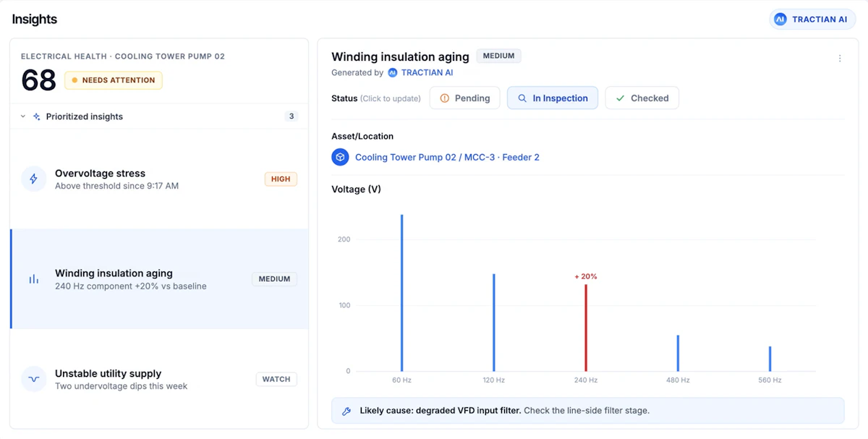The height and width of the screenshot is (439, 868).
Task: Click the Status (Click to update) label
Action: coord(376,98)
